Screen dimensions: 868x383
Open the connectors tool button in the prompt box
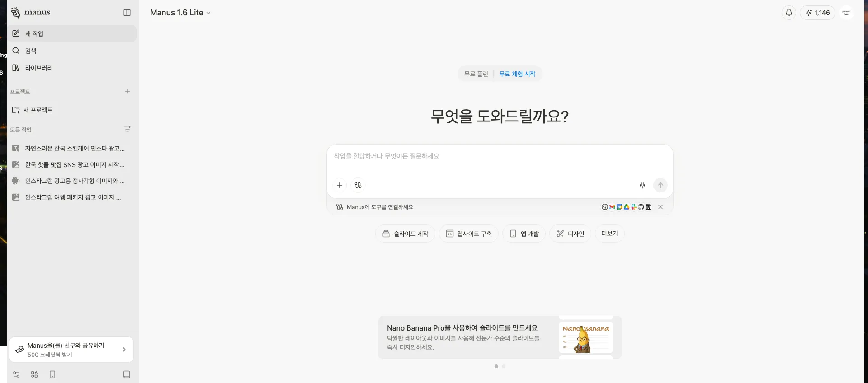[x=358, y=185]
